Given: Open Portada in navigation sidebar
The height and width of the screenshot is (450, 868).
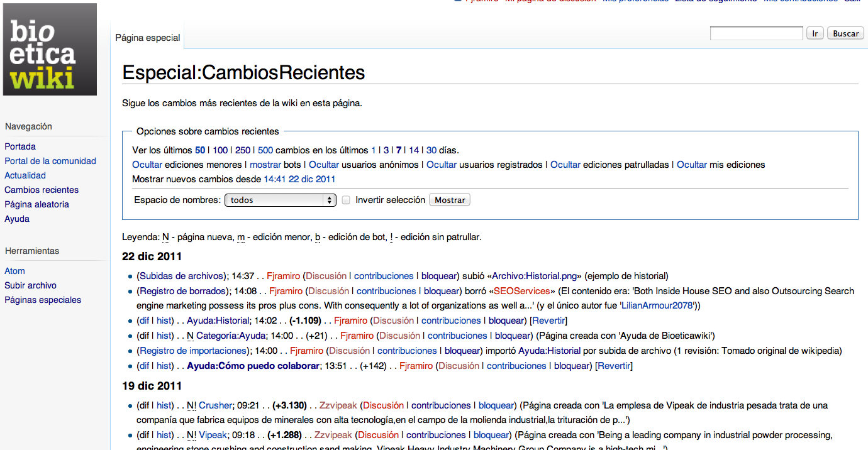Looking at the screenshot, I should [x=20, y=146].
